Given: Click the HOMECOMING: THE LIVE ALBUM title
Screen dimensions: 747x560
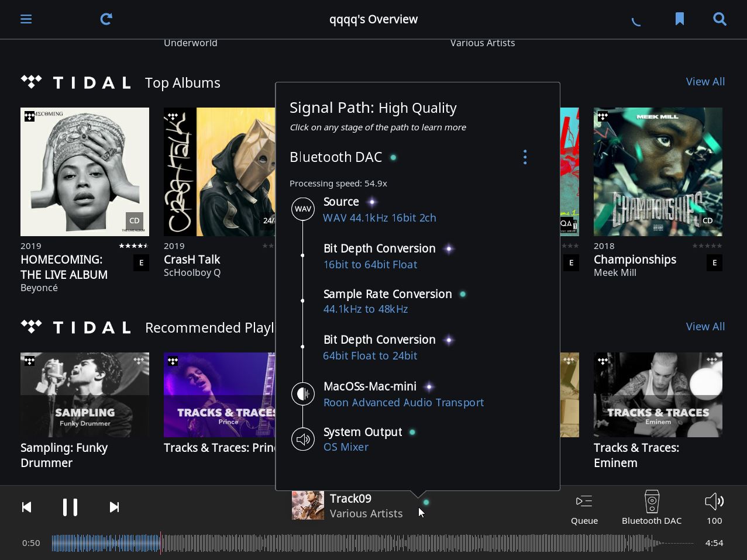Looking at the screenshot, I should coord(64,267).
